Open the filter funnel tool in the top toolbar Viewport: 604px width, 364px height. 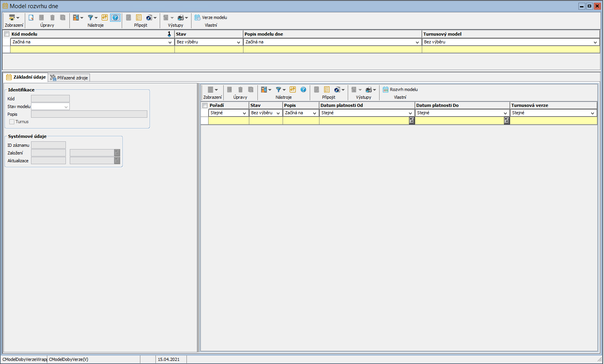coord(91,17)
